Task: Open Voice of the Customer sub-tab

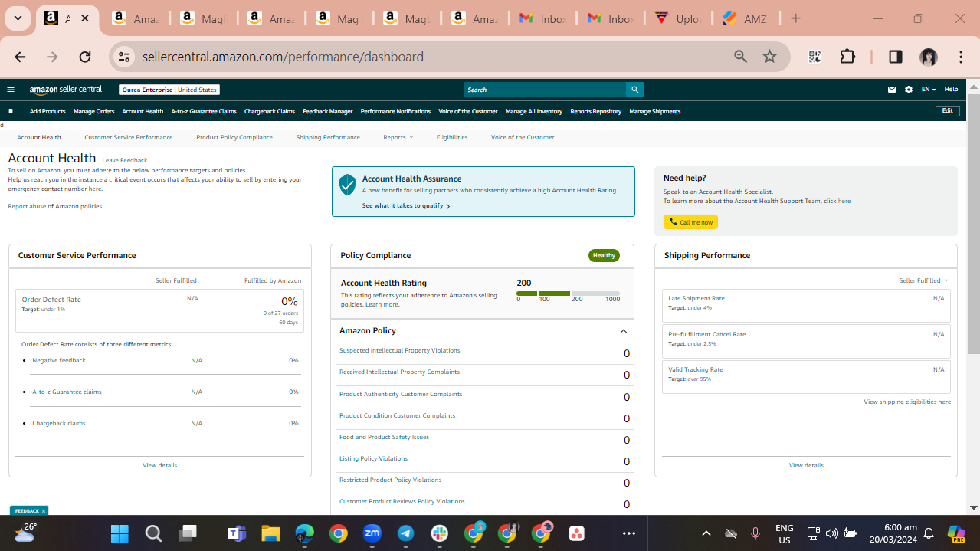Action: click(x=523, y=137)
